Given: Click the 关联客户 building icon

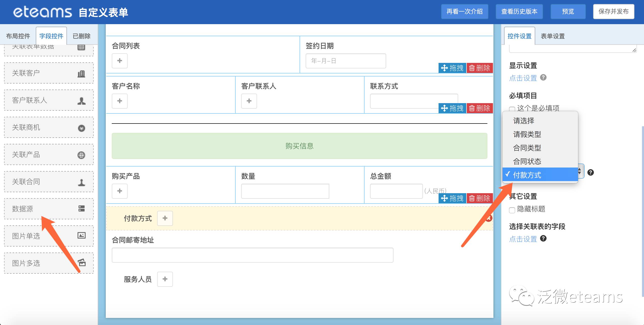Looking at the screenshot, I should pos(81,74).
